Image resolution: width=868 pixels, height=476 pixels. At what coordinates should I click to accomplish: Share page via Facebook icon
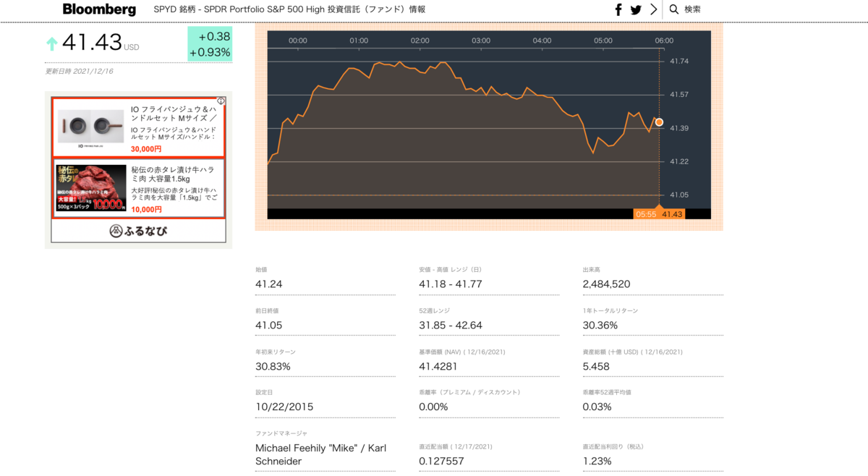coord(618,9)
